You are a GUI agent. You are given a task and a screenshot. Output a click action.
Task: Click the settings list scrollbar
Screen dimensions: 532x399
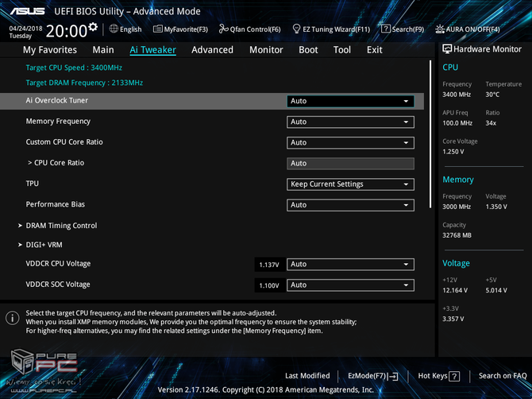click(x=430, y=134)
